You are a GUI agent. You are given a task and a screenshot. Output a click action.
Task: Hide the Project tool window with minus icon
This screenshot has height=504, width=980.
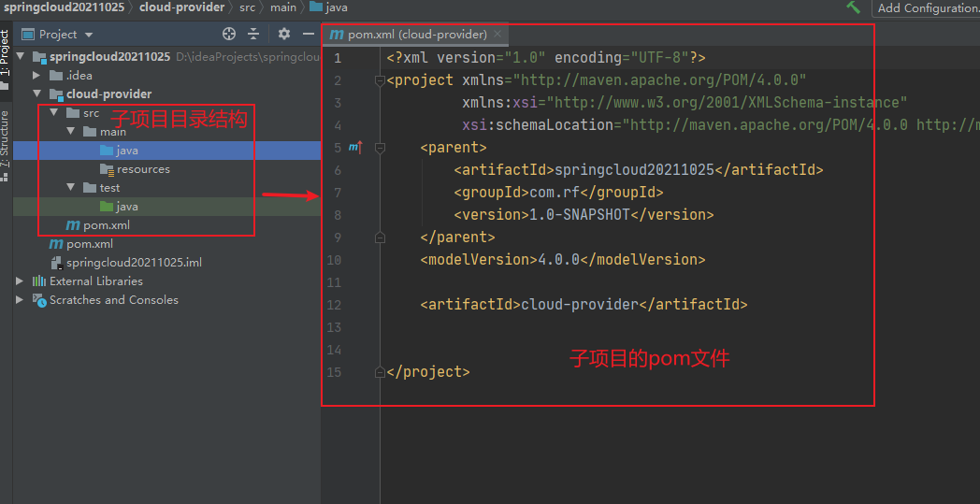coord(309,34)
